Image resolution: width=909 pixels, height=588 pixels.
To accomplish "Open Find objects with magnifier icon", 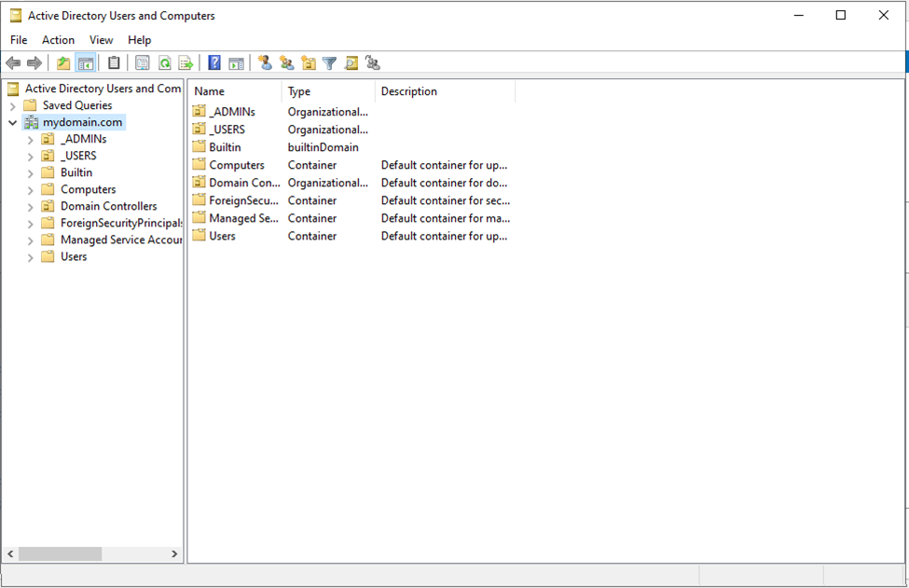I will click(351, 63).
